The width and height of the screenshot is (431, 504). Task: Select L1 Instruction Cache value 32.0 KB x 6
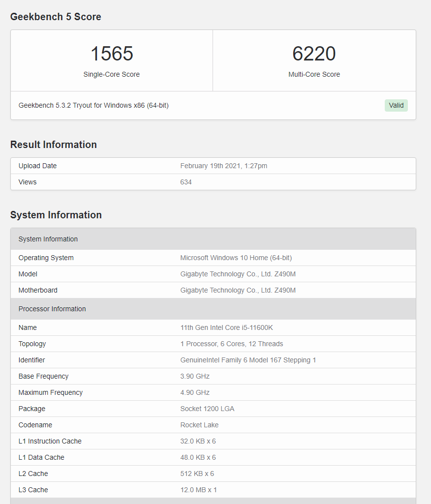click(x=198, y=442)
